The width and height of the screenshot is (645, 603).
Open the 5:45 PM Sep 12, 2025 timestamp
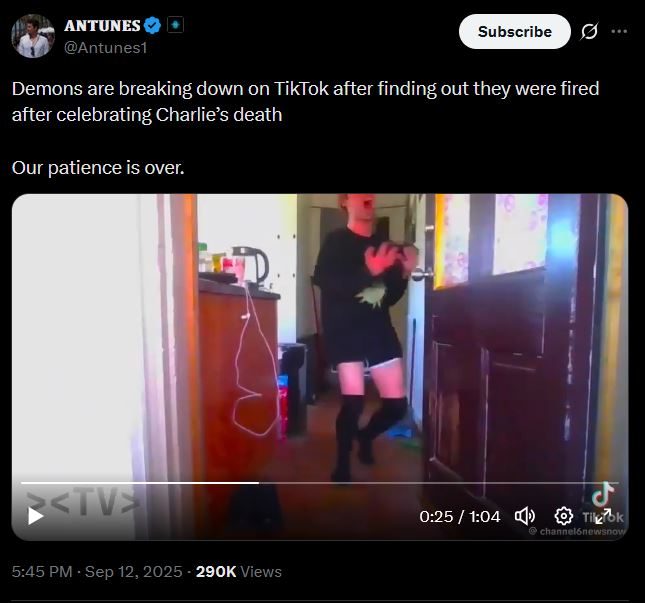click(x=97, y=572)
